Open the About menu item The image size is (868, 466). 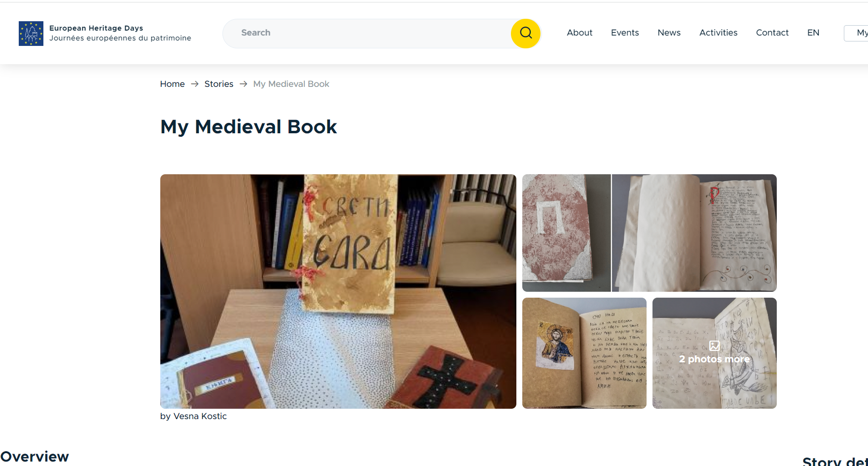point(579,33)
